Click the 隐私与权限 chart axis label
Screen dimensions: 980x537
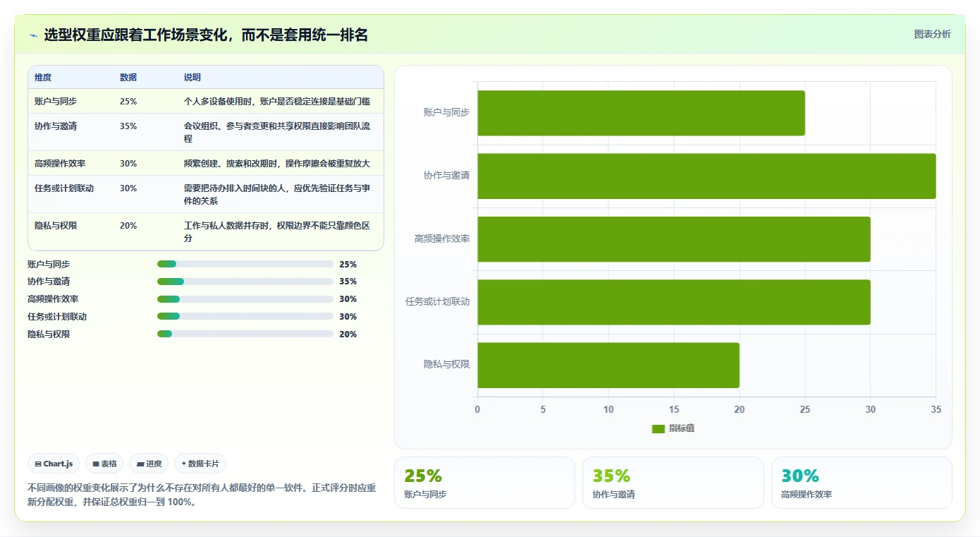pyautogui.click(x=446, y=364)
